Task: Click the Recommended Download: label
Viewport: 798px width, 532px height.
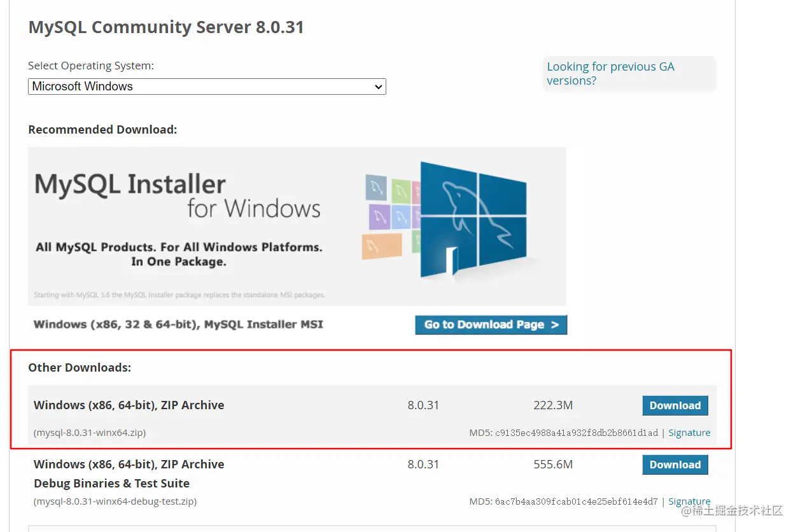Action: point(102,130)
